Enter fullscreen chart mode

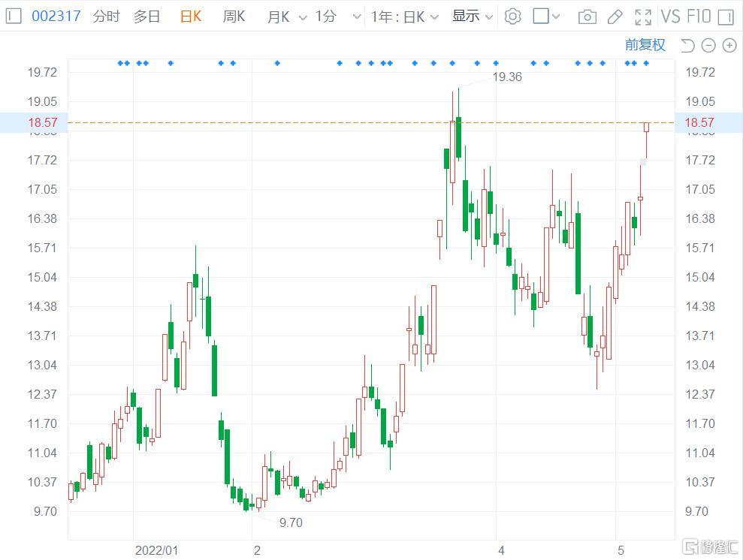[x=643, y=17]
